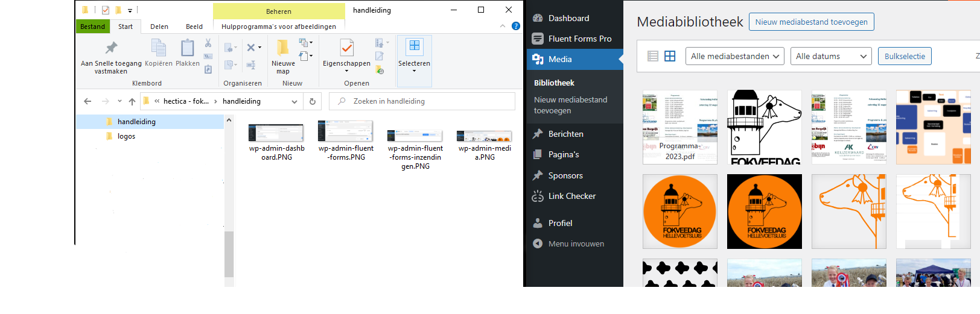Click the Profiel user icon
The height and width of the screenshot is (314, 980).
tap(538, 223)
